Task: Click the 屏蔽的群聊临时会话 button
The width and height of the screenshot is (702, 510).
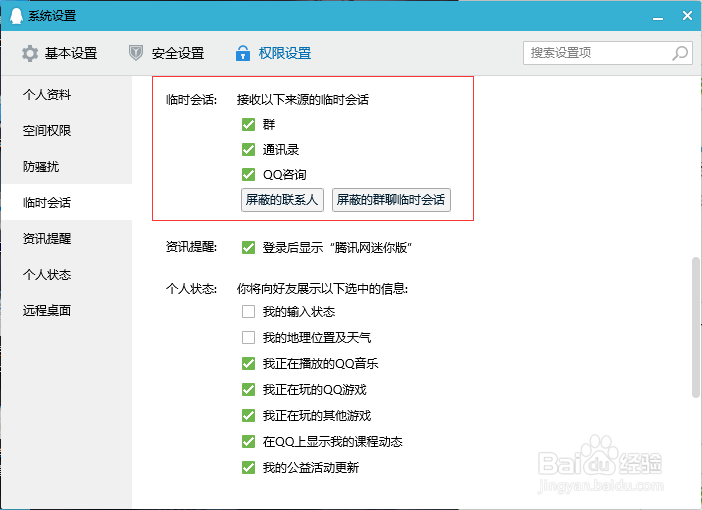Action: (391, 200)
